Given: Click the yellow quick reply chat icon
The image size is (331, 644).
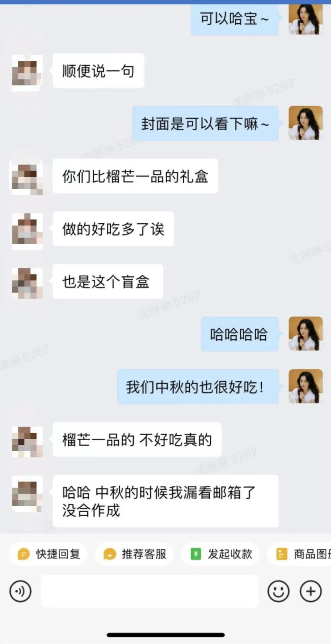Looking at the screenshot, I should pos(24,554).
